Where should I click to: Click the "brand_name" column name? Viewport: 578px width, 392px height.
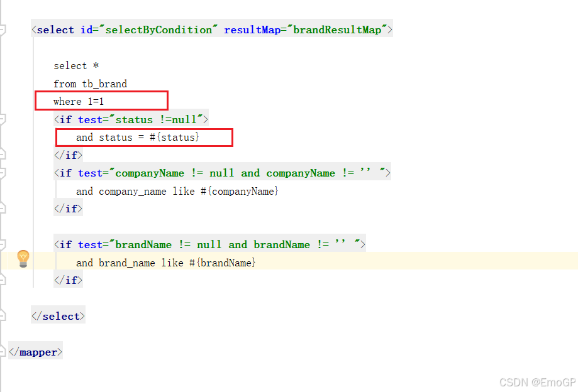click(127, 263)
